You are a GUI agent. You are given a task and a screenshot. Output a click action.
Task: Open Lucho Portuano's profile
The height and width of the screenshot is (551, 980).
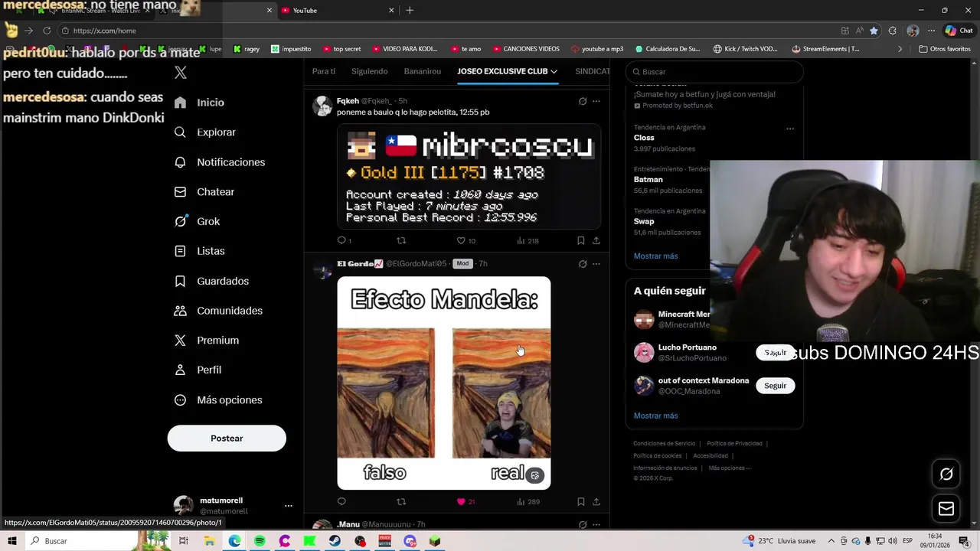pos(687,347)
